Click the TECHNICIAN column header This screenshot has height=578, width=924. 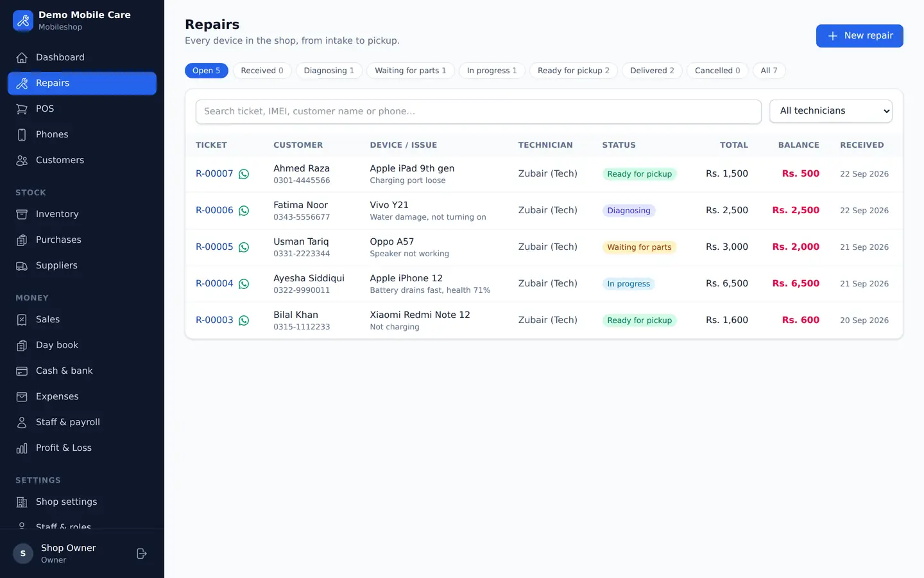point(545,145)
